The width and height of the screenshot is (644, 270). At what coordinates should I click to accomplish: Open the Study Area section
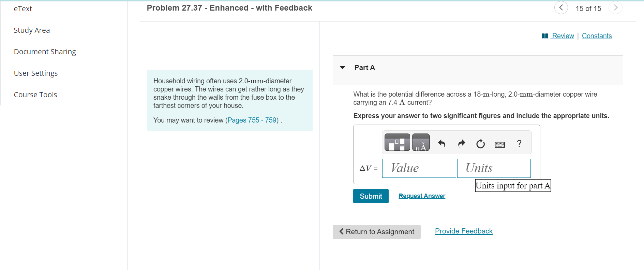pos(32,30)
